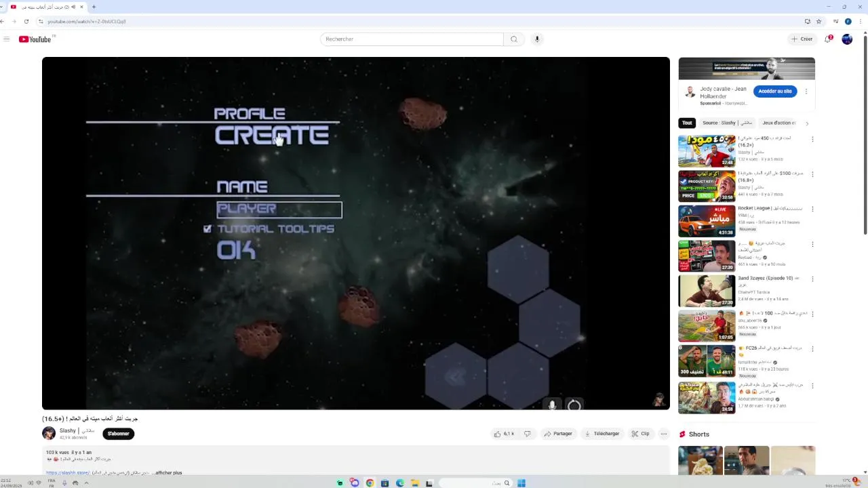Click the Clip button
Screen dimensions: 868x488
[x=640, y=434]
